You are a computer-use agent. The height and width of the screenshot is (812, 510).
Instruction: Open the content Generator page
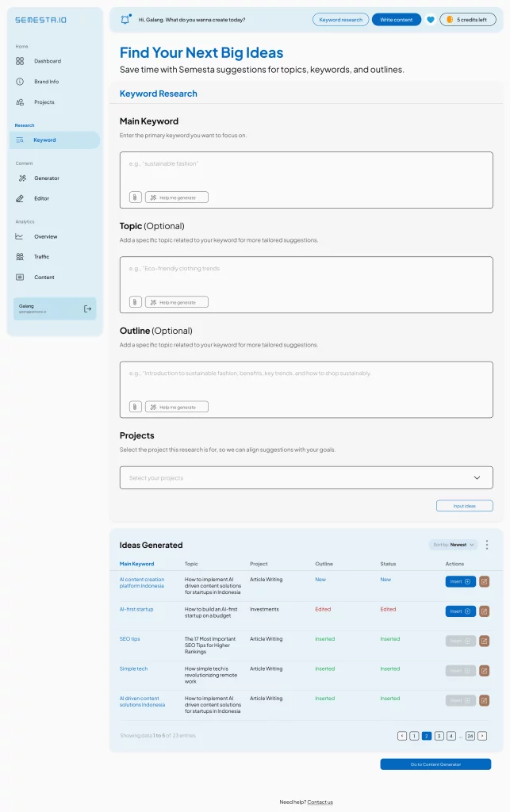[47, 178]
